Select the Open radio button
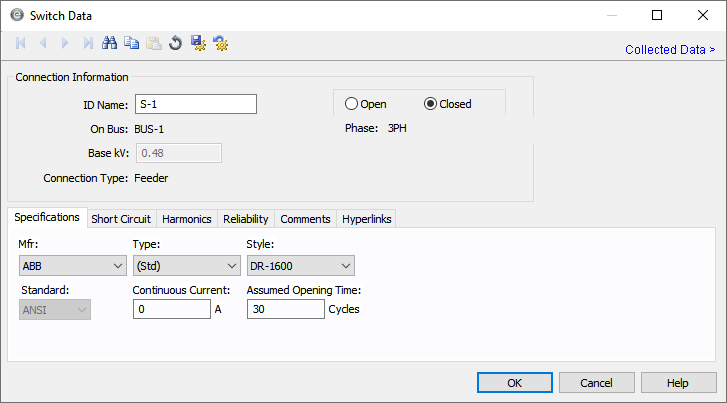 [351, 104]
